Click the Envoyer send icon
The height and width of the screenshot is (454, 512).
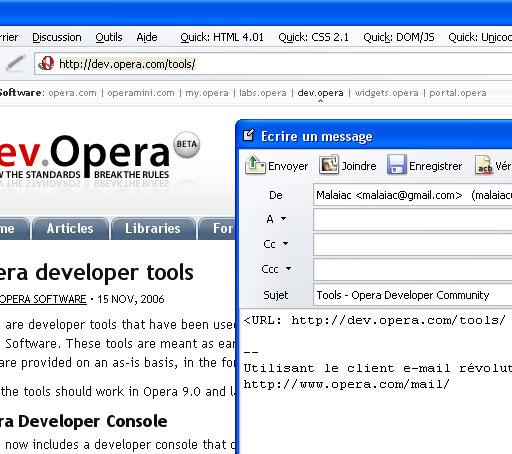coord(255,165)
